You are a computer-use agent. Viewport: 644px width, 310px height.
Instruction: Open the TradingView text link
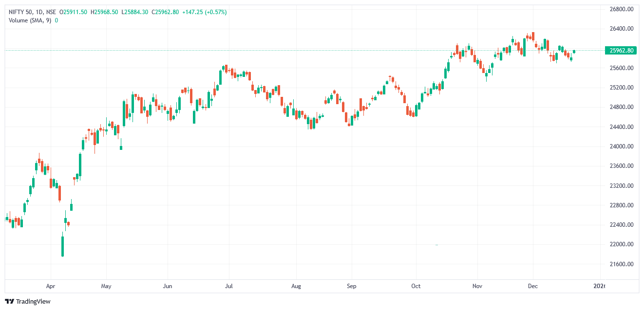click(x=33, y=301)
